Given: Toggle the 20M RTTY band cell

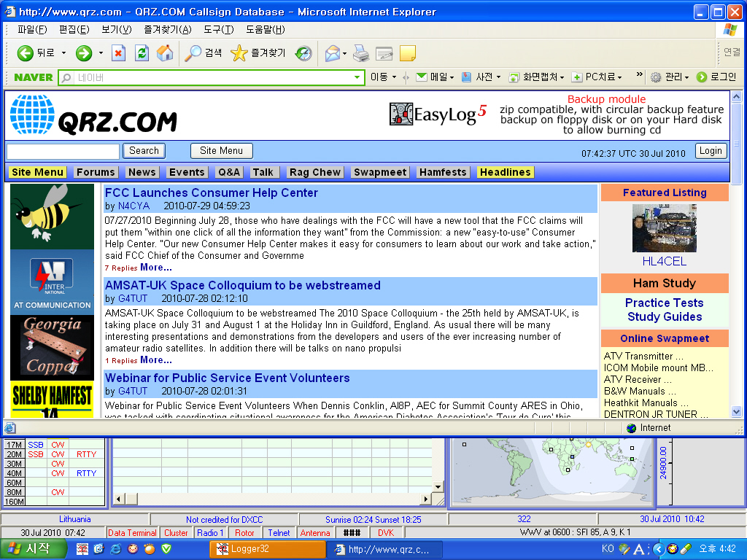Looking at the screenshot, I should (x=86, y=454).
